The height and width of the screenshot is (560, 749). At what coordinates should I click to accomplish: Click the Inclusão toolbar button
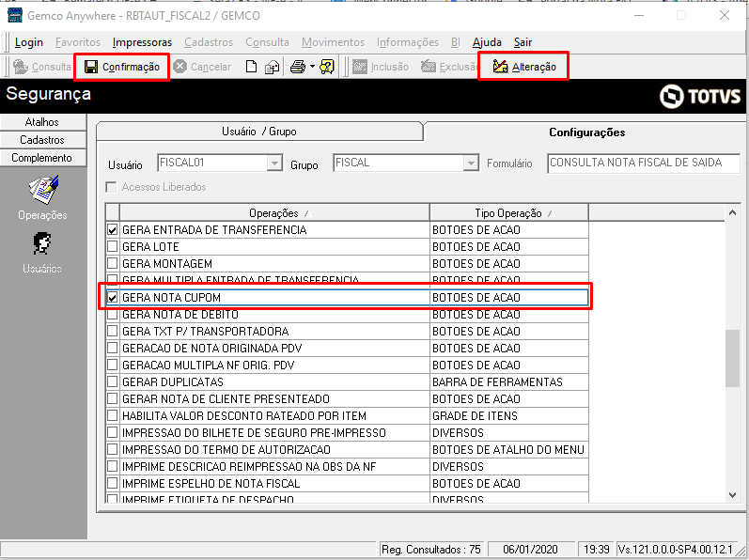point(381,67)
